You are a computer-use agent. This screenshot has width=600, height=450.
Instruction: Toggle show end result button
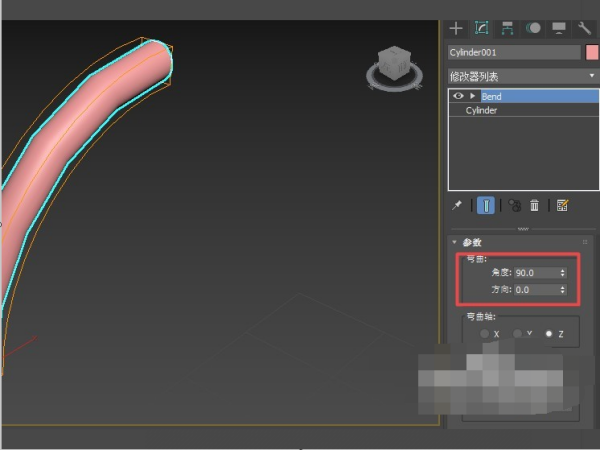click(x=486, y=205)
